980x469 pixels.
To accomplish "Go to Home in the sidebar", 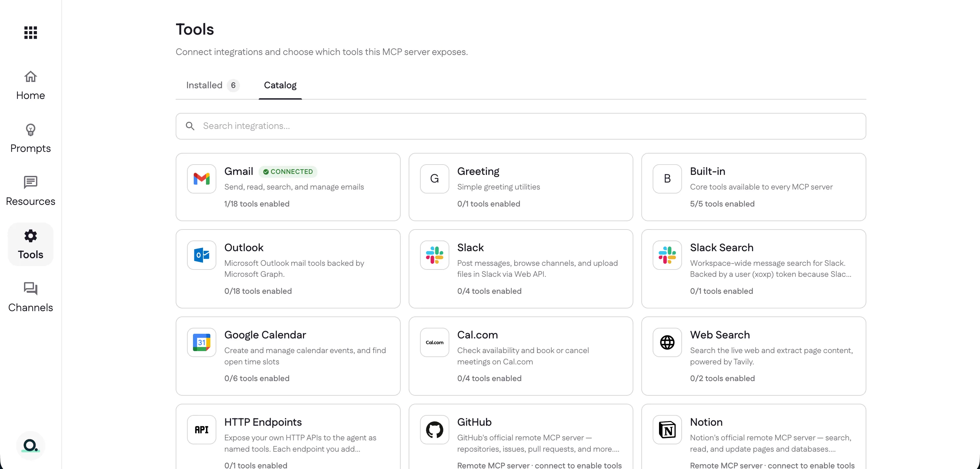I will (x=30, y=86).
